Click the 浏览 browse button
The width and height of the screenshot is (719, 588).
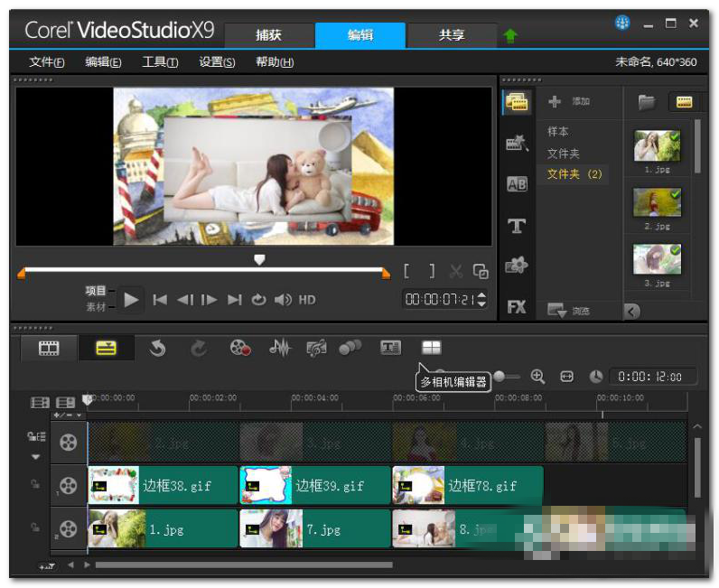click(568, 311)
